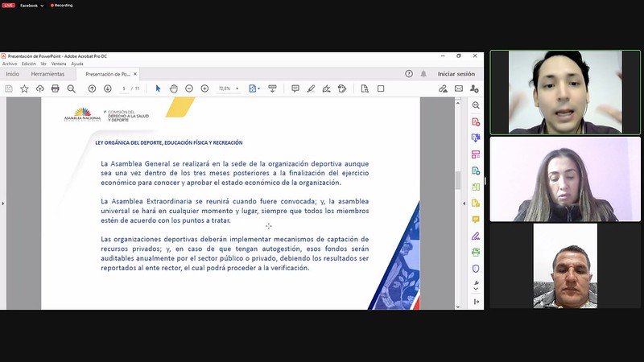
Task: Click the stamp tool icon
Action: click(342, 88)
